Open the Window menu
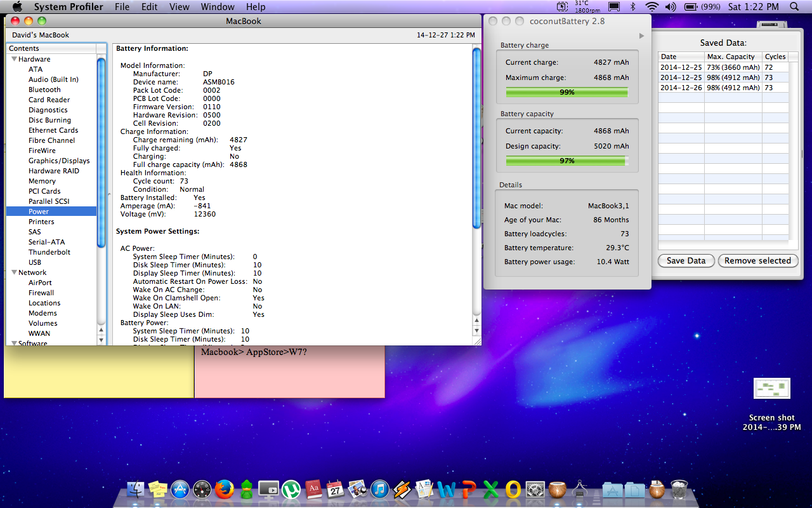This screenshot has height=508, width=812. [218, 7]
